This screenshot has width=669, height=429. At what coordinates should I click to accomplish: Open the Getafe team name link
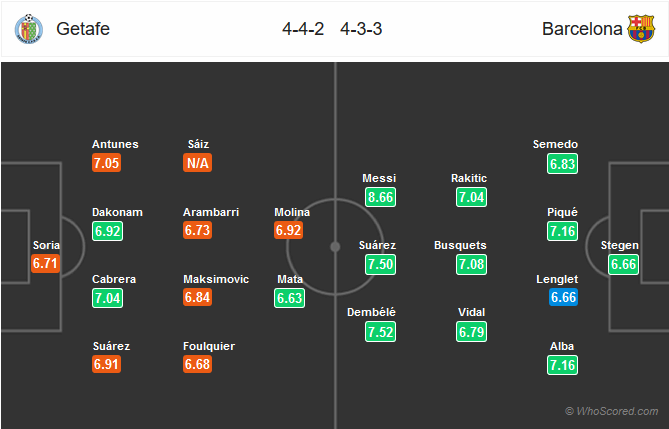tap(83, 29)
